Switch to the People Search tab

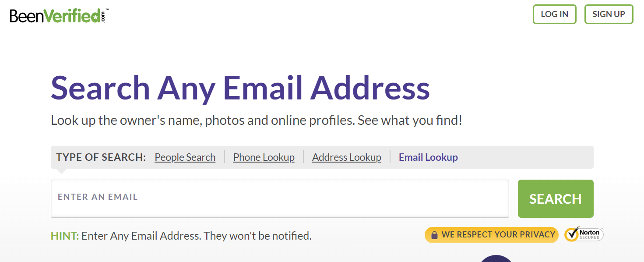(185, 157)
